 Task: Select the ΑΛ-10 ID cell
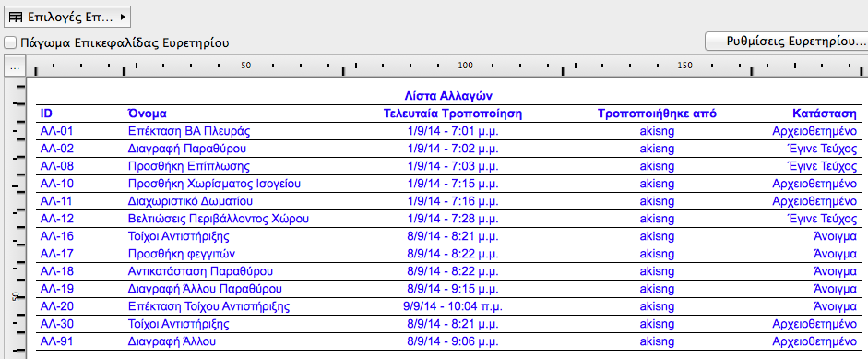(57, 184)
